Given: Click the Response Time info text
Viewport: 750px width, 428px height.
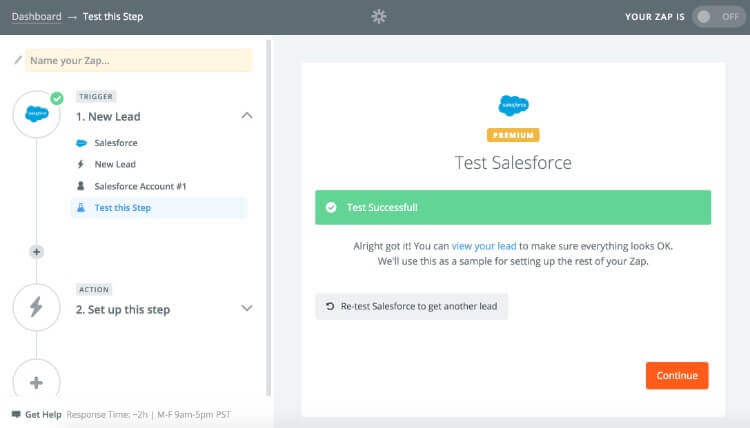Looking at the screenshot, I should coord(149,415).
